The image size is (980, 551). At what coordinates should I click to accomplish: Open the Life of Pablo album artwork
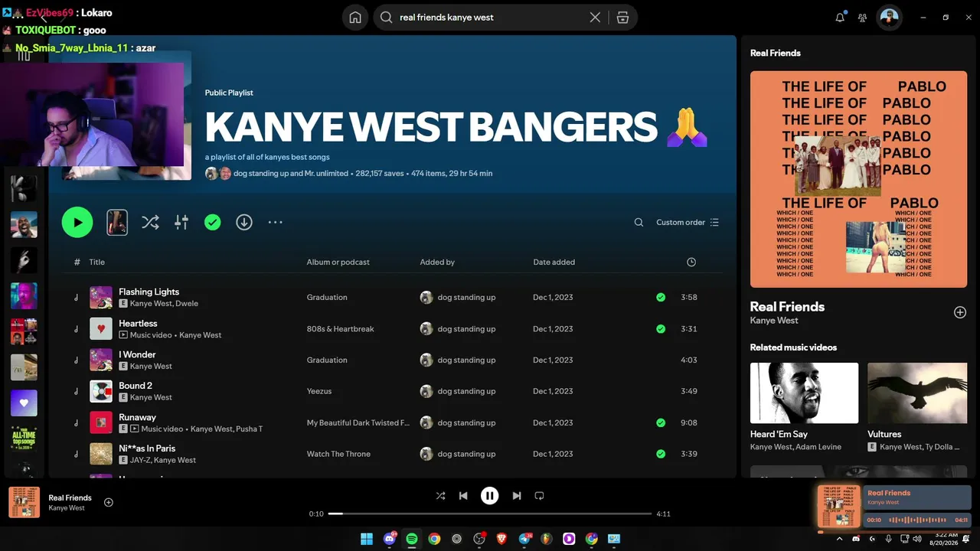tap(858, 179)
